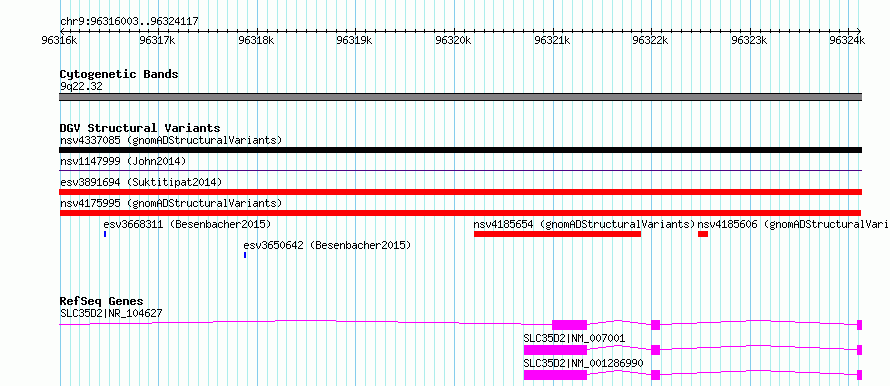Select the nsv4185654 red variant bar

(557, 234)
